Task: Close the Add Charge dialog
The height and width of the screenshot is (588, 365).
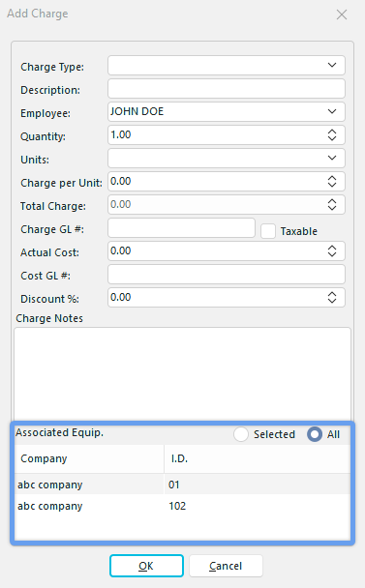Action: 342,15
